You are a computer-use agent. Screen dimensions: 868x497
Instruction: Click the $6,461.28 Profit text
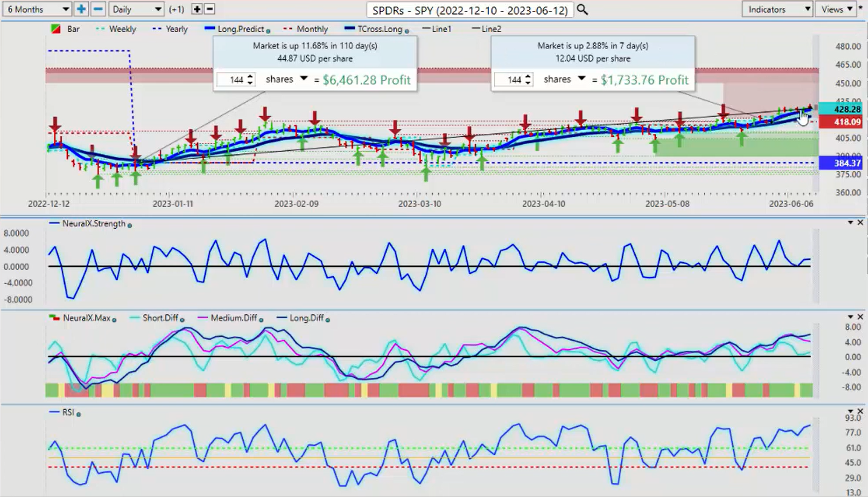pos(366,80)
